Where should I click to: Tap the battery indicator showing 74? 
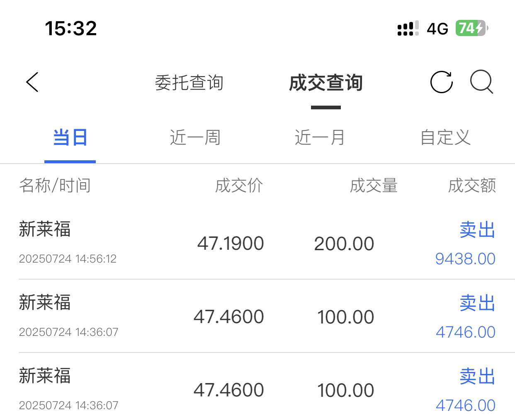[472, 28]
